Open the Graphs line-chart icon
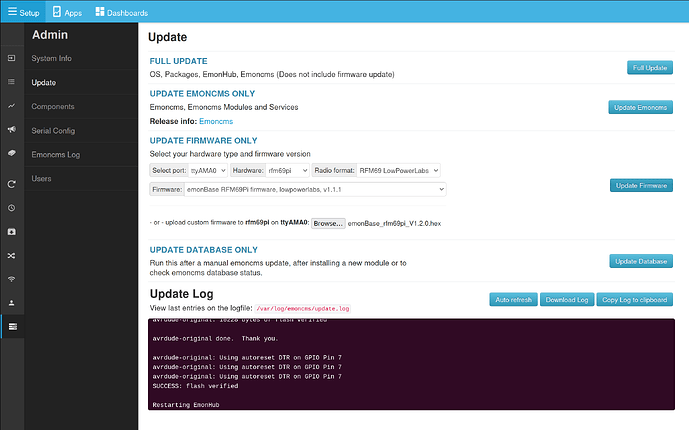Image resolution: width=689 pixels, height=430 pixels. (x=12, y=105)
